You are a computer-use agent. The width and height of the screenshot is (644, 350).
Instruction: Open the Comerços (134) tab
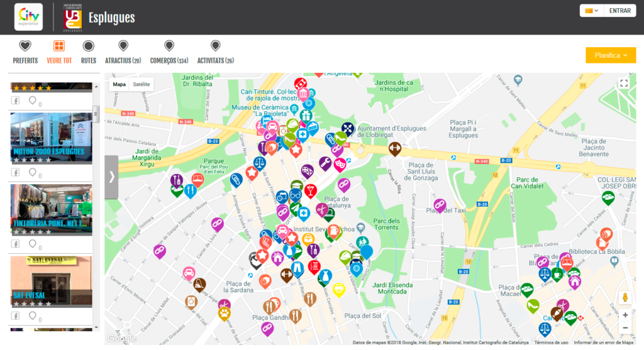[169, 52]
